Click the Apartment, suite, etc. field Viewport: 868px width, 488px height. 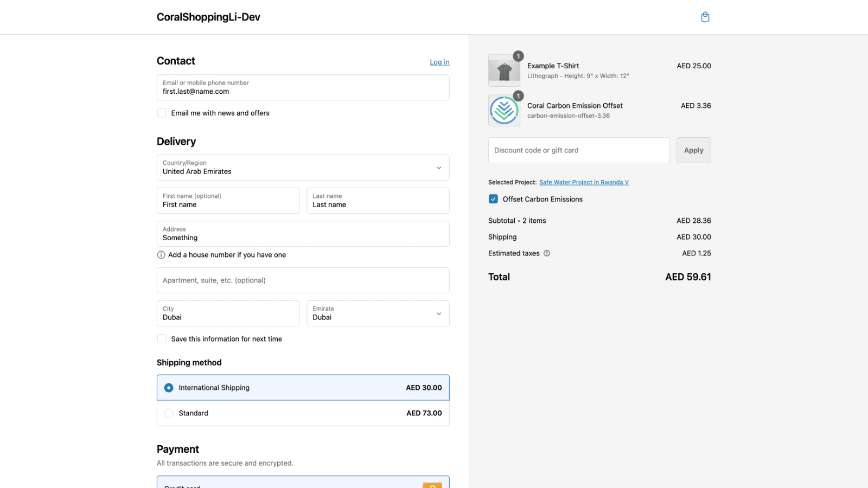point(303,280)
